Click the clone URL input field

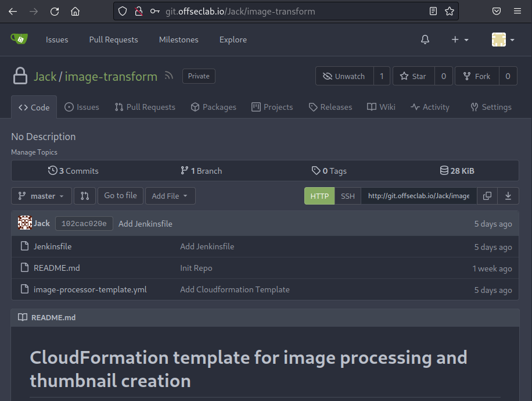click(x=419, y=196)
